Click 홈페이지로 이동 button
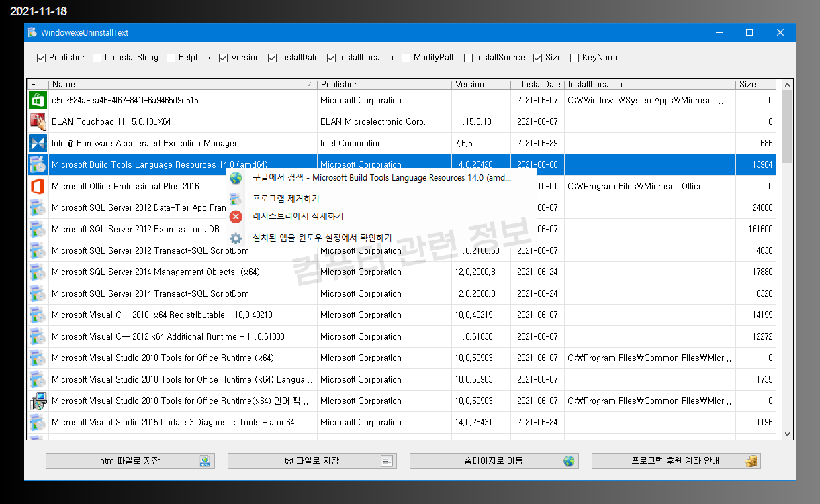The width and height of the screenshot is (820, 504). [494, 461]
